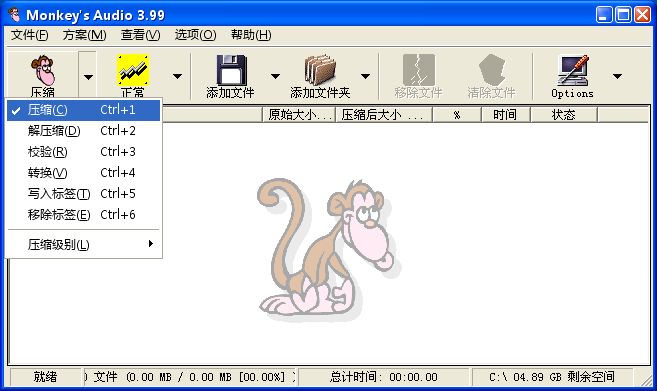Open dropdown arrow next to 压缩 button
Image resolution: width=657 pixels, height=391 pixels.
pyautogui.click(x=88, y=77)
